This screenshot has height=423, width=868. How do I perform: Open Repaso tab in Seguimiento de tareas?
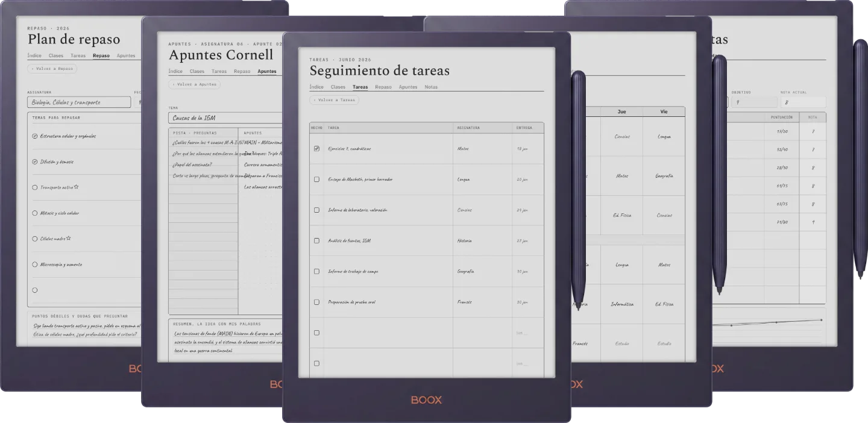[x=383, y=87]
